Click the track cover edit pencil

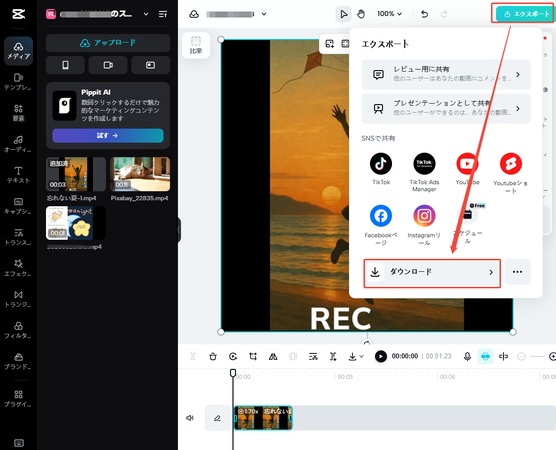coord(217,418)
